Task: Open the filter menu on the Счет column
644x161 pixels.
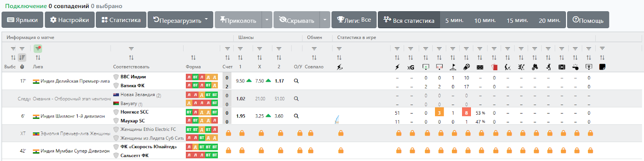Action: 227,49
